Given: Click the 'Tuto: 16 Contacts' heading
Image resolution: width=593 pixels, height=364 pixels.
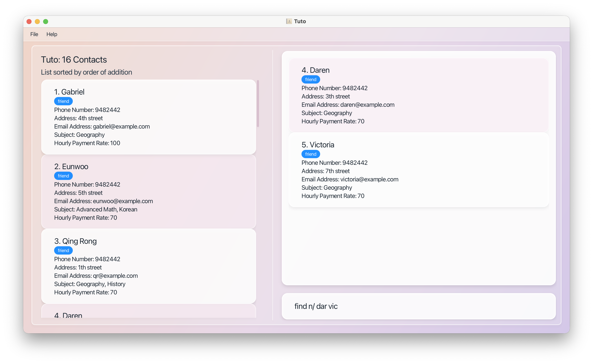Looking at the screenshot, I should (x=74, y=60).
